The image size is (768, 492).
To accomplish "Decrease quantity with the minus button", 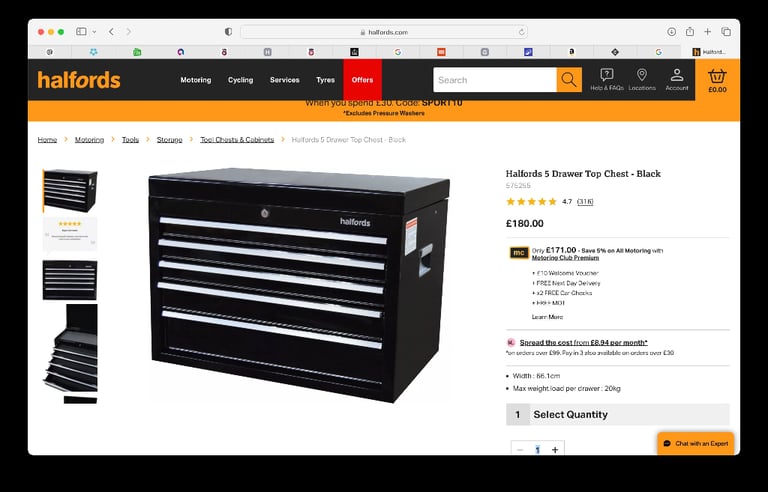I will 520,449.
